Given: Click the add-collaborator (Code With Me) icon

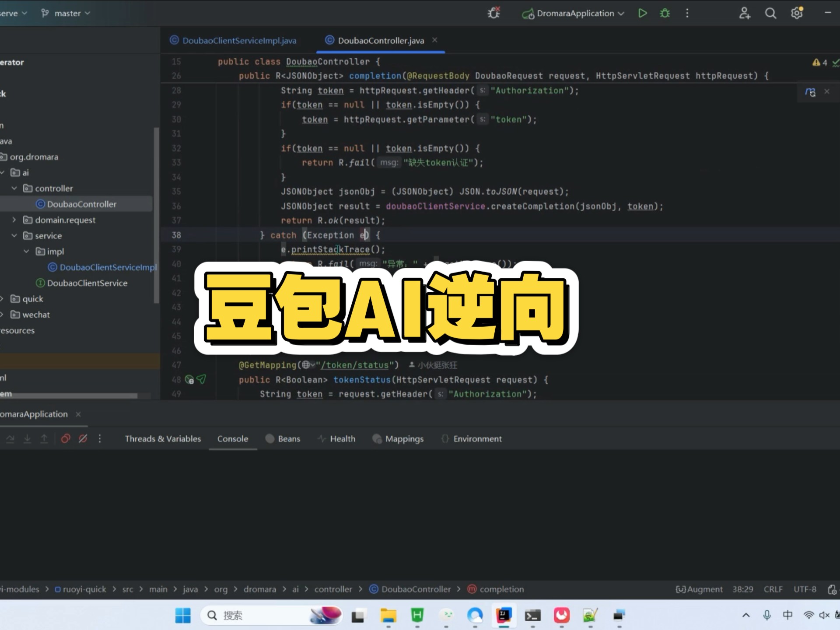Looking at the screenshot, I should click(745, 13).
